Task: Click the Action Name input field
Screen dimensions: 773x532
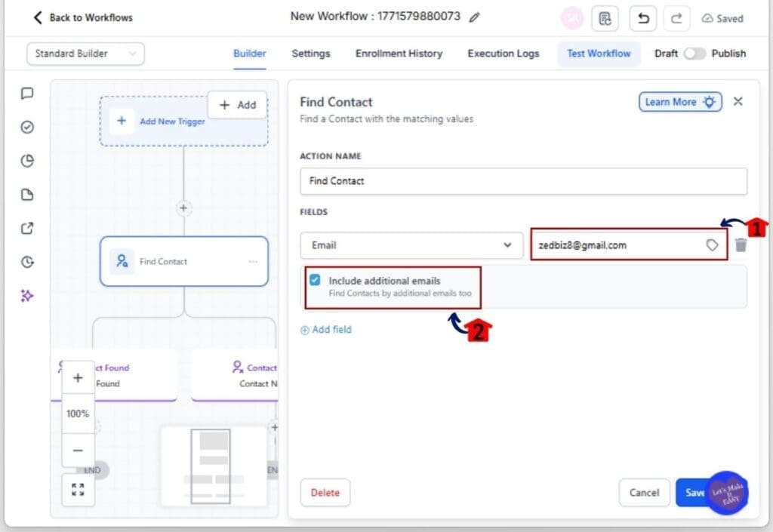Action: [x=523, y=181]
